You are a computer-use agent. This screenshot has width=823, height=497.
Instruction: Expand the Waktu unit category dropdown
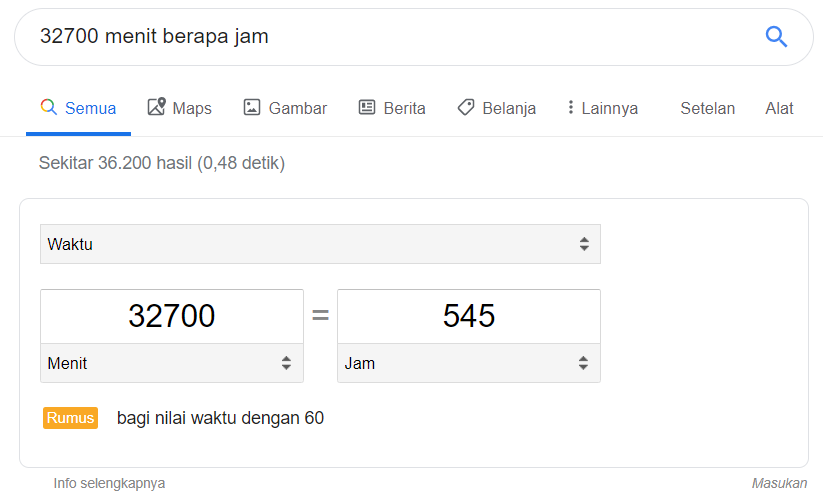[320, 244]
